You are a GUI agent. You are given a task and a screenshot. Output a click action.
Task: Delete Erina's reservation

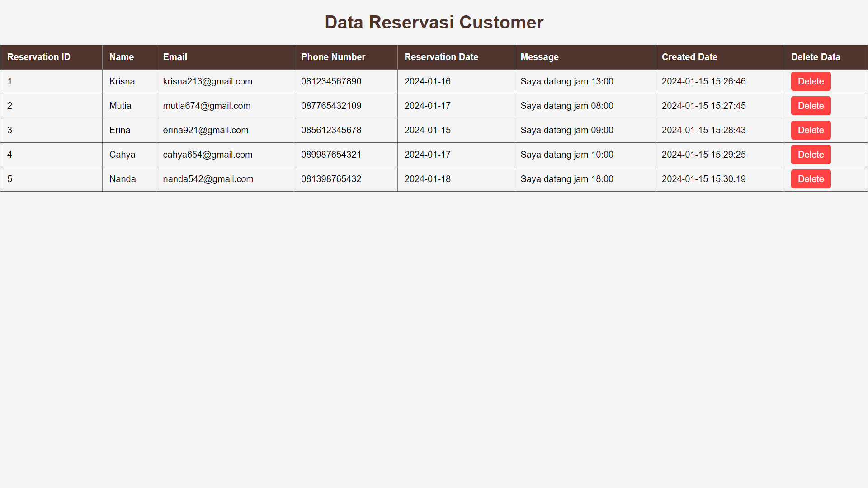click(x=811, y=130)
